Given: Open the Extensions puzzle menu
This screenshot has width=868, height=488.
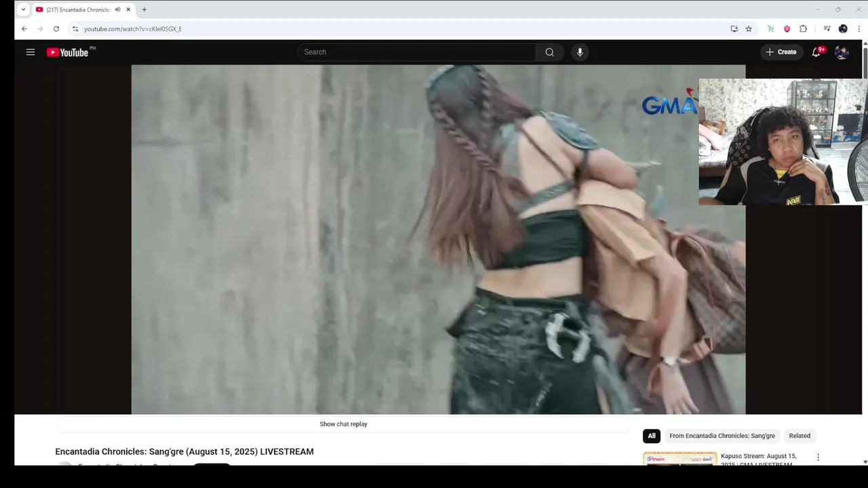Looking at the screenshot, I should 803,29.
